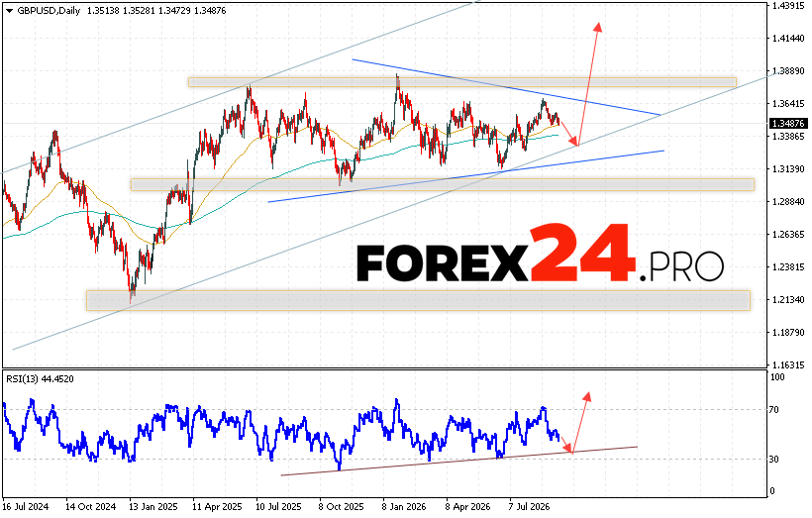Screen dimensions: 812x518
Task: Select the 1.38890 price axis label
Action: pyautogui.click(x=788, y=71)
